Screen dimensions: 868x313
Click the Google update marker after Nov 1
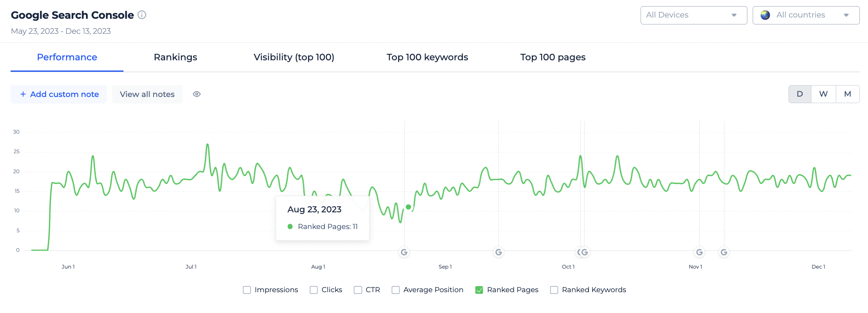724,252
